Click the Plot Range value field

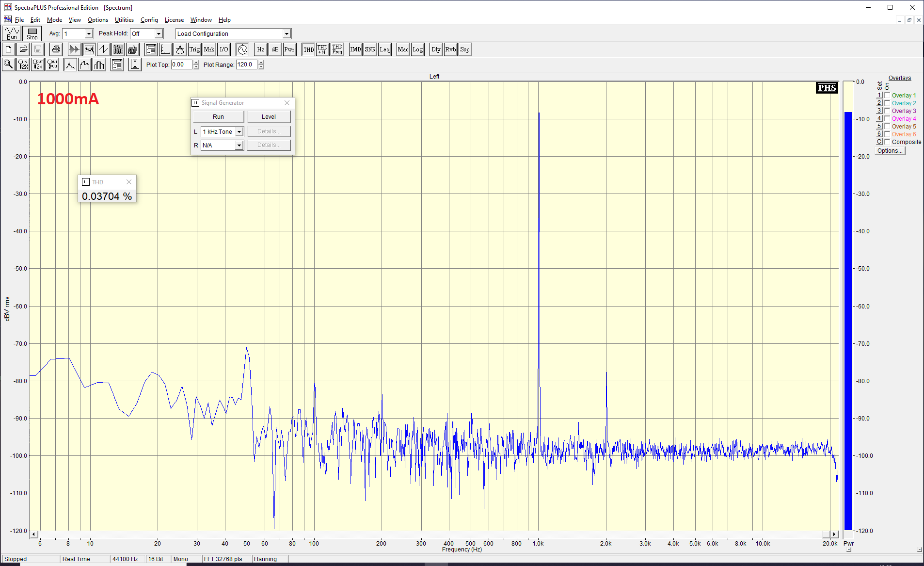(247, 65)
